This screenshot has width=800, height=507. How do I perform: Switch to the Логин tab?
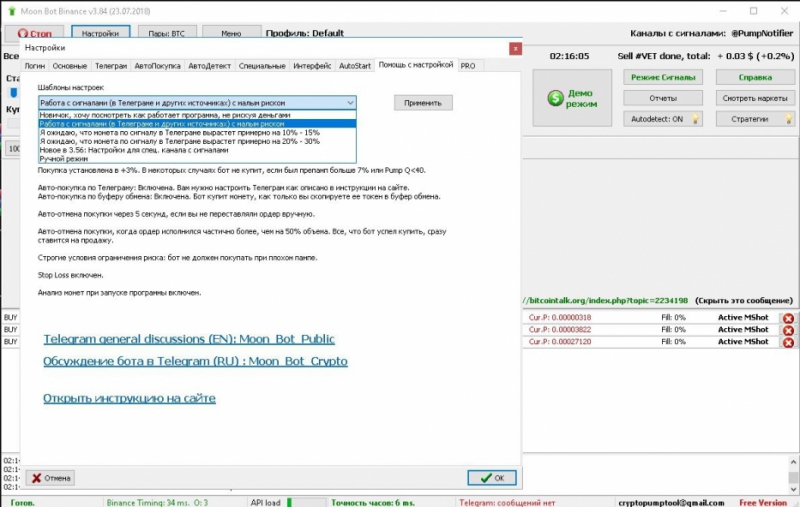click(35, 66)
